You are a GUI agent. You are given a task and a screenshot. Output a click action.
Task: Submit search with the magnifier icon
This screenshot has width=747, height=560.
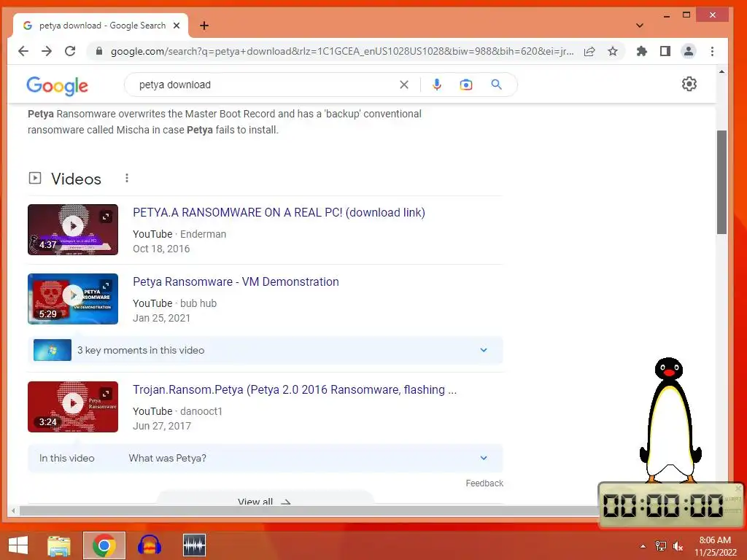[496, 85]
